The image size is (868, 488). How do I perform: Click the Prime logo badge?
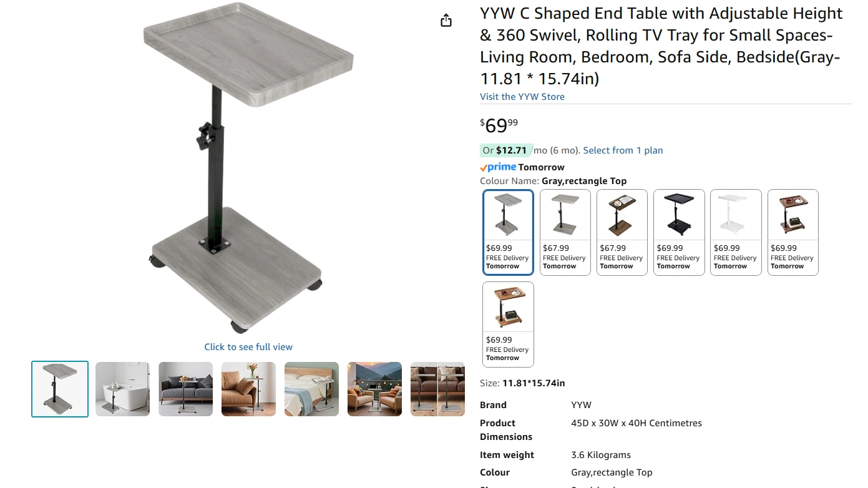tap(498, 167)
